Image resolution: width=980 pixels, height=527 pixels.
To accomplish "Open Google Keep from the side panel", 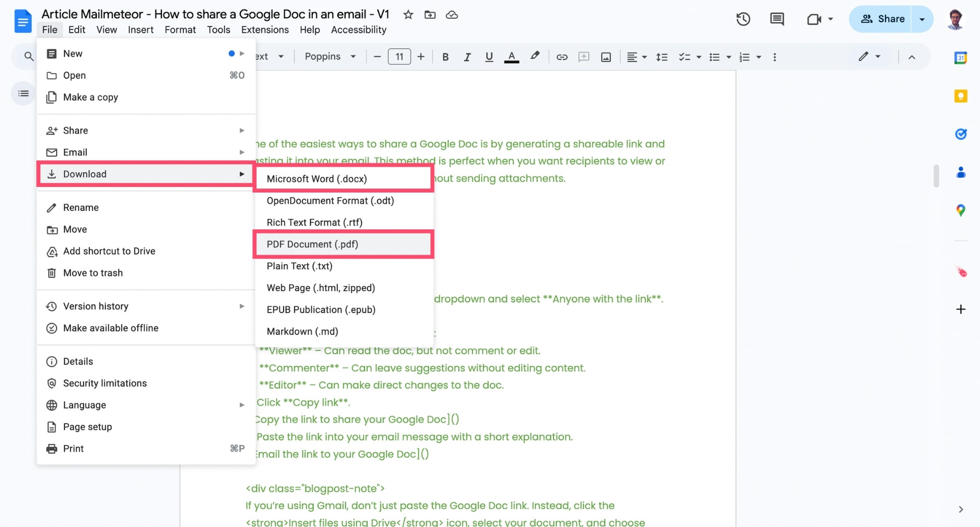I will click(x=961, y=95).
